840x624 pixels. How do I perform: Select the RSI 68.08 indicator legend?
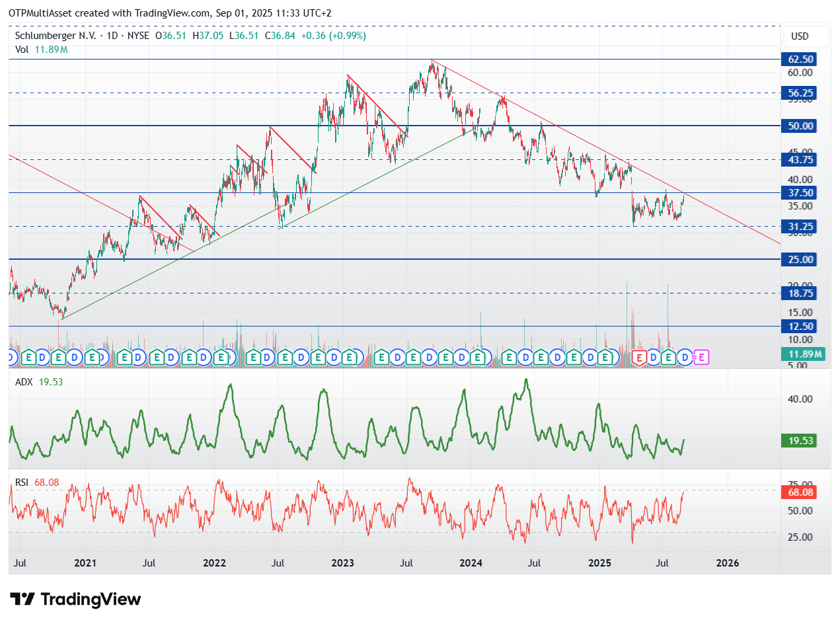pos(37,483)
